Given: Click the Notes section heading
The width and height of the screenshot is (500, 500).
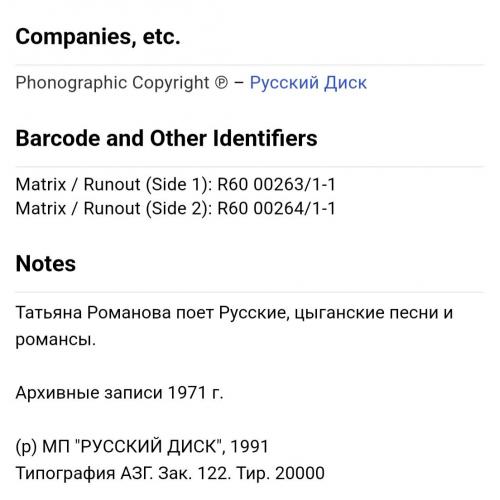Looking at the screenshot, I should (x=46, y=264).
